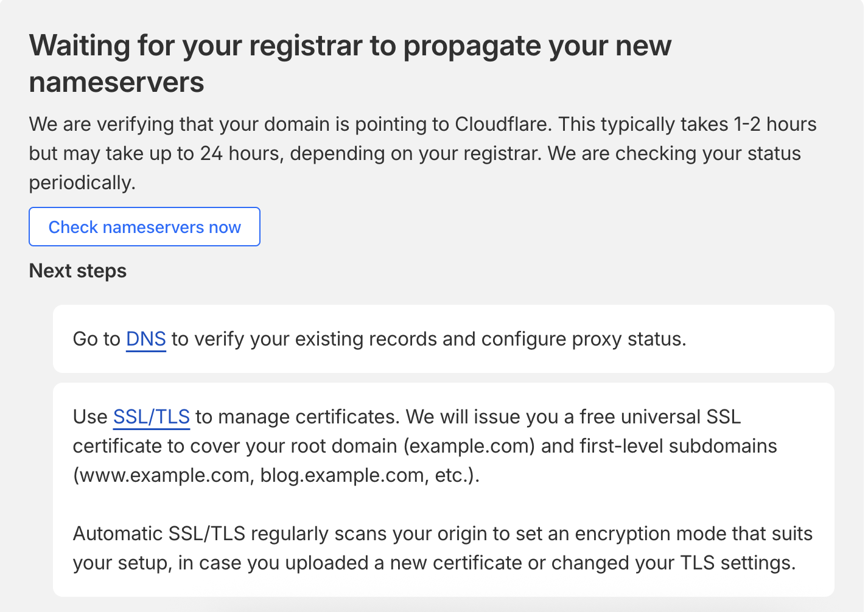The image size is (868, 612).
Task: Click the Check nameservers now button
Action: [x=145, y=227]
